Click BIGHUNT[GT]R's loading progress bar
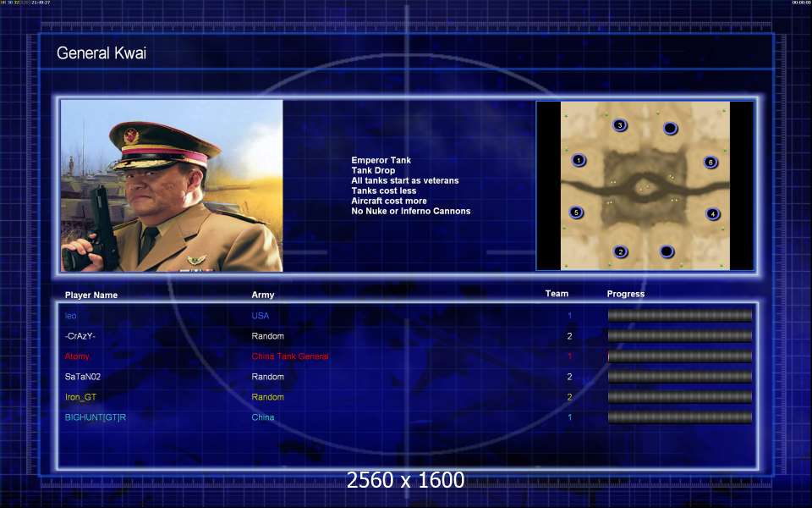This screenshot has width=812, height=508. click(x=679, y=417)
